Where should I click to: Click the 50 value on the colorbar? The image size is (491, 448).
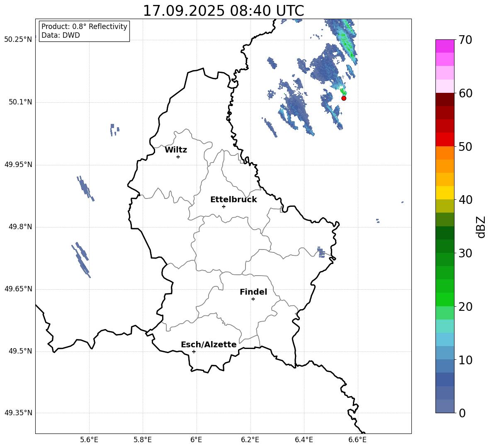pos(465,147)
